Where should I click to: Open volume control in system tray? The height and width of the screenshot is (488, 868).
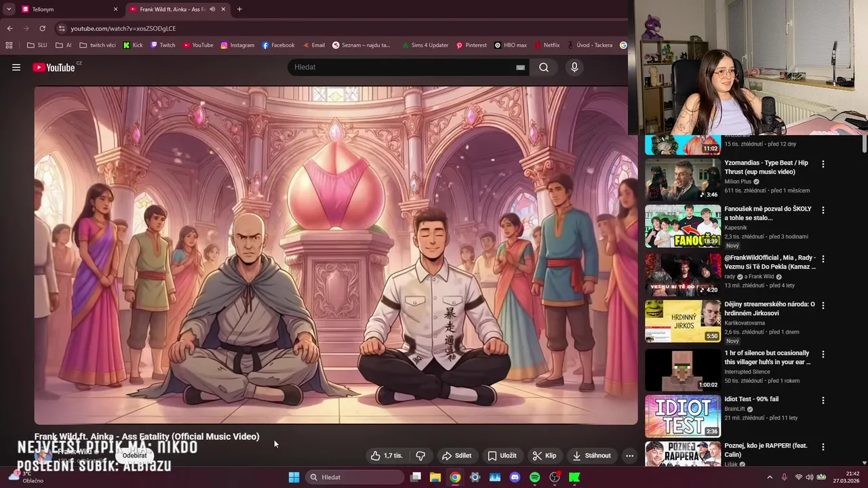click(810, 477)
